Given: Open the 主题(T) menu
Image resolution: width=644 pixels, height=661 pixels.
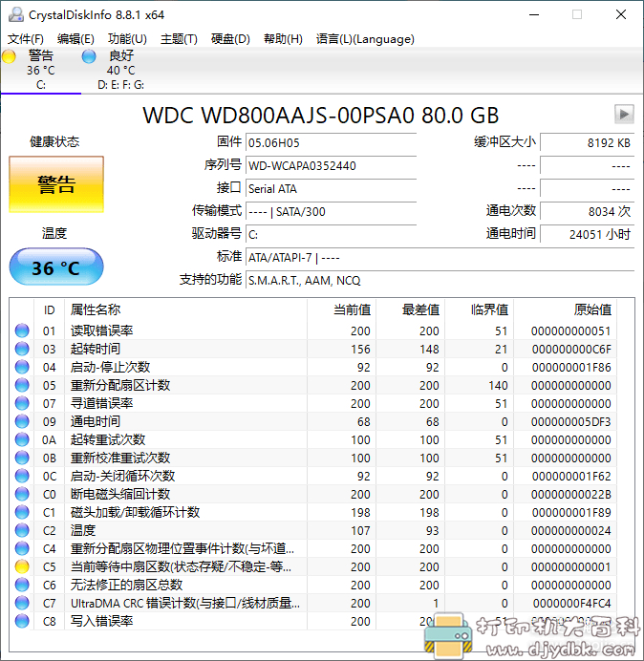Looking at the screenshot, I should tap(179, 39).
